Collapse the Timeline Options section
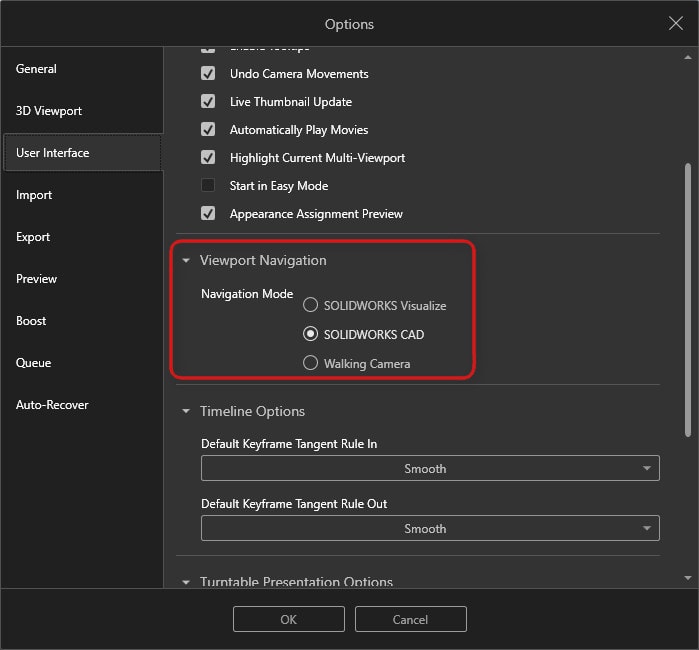This screenshot has height=650, width=699. [x=186, y=412]
